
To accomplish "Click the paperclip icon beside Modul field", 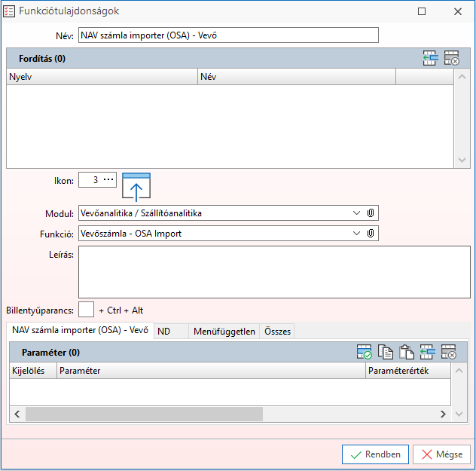I will click(x=371, y=213).
